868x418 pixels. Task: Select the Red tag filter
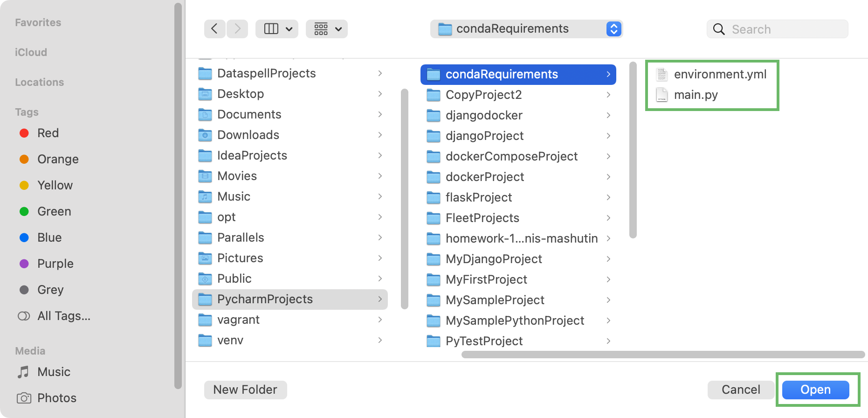[x=24, y=133]
